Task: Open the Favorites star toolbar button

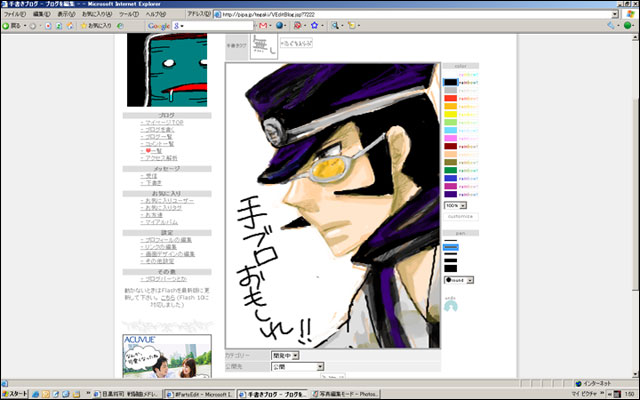Action: [x=96, y=26]
